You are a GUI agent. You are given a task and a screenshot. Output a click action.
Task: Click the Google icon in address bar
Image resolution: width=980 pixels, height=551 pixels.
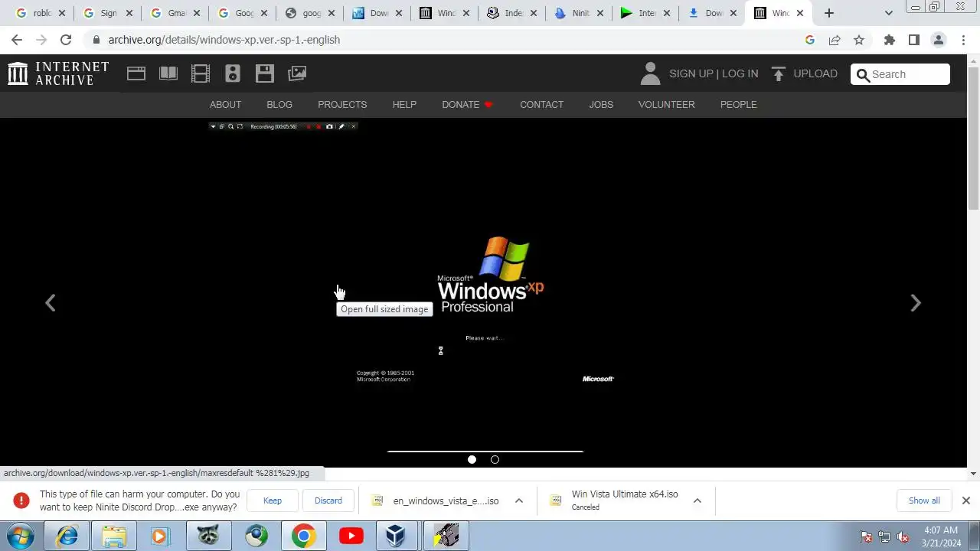[x=810, y=40]
